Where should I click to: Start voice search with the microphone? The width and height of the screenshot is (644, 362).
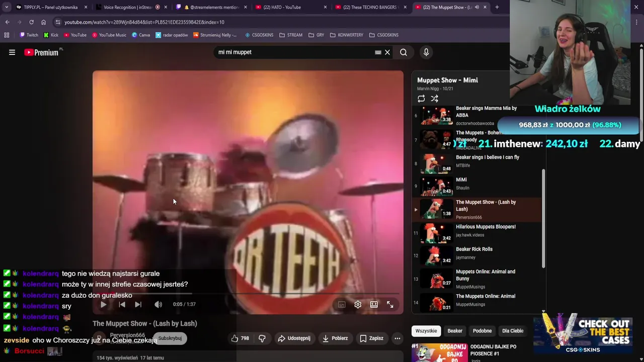426,52
